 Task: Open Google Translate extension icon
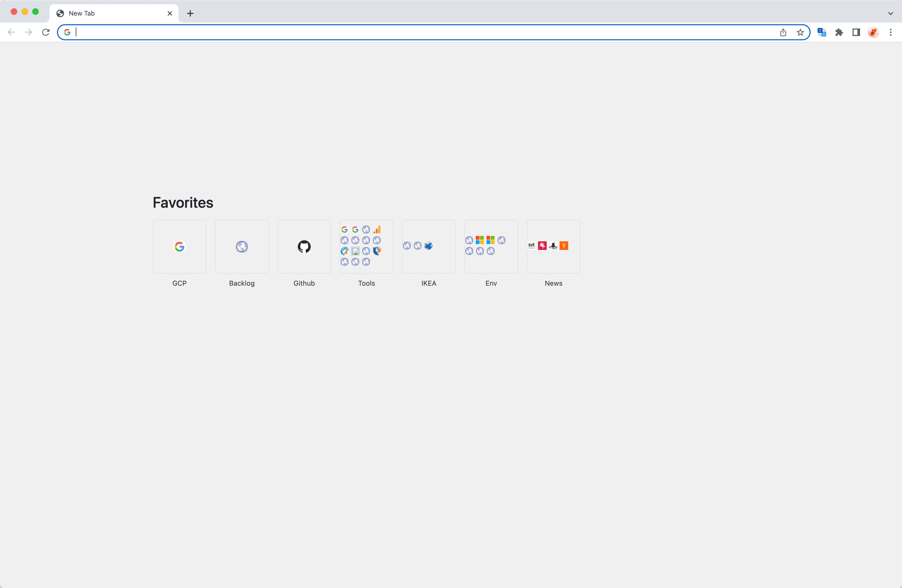click(822, 32)
